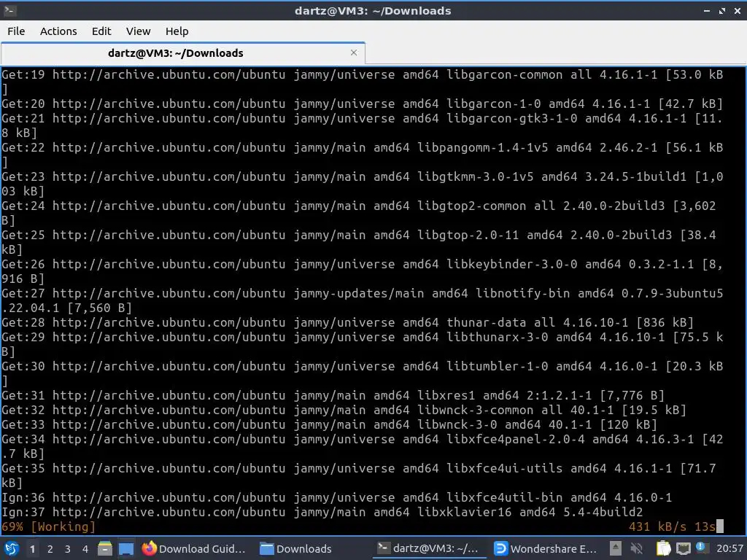Screen dimensions: 747x560
Task: Open the clipboard manager tray icon
Action: tap(663, 548)
